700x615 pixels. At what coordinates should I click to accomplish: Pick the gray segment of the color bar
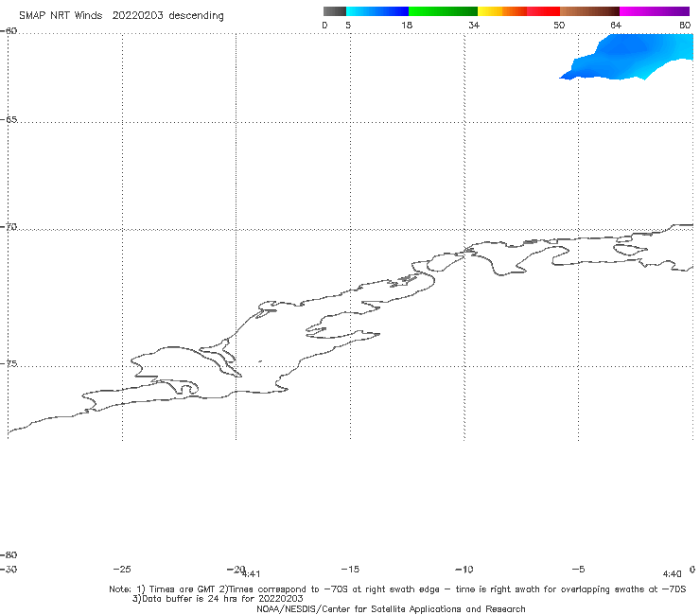(334, 11)
